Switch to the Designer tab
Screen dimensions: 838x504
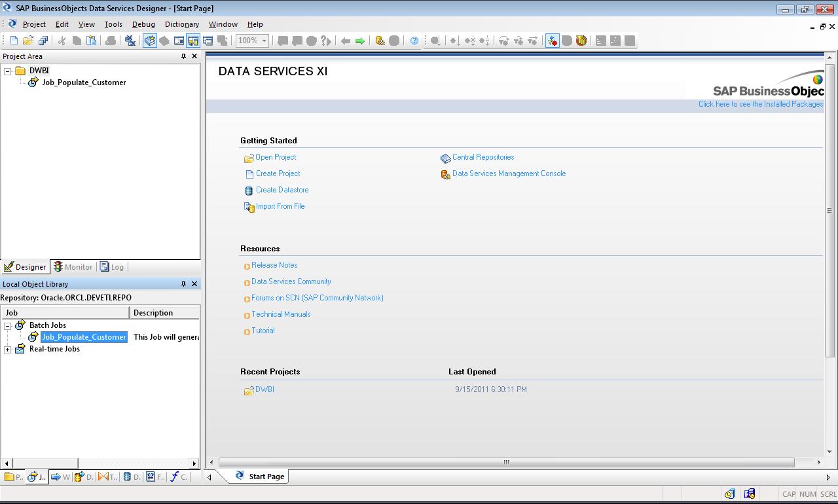(25, 267)
